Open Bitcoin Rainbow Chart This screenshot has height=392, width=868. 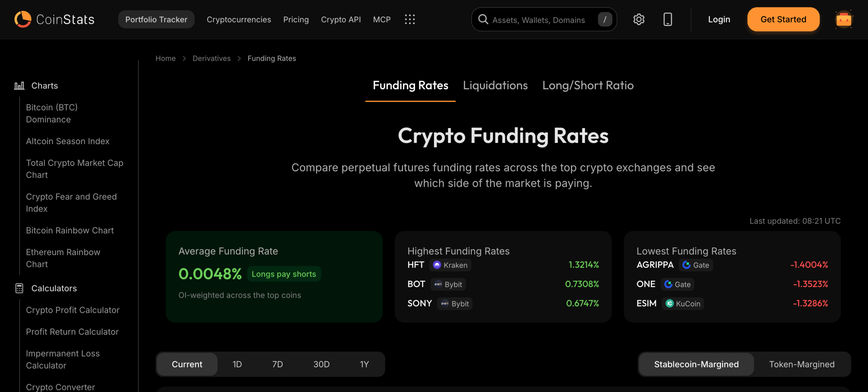(70, 231)
